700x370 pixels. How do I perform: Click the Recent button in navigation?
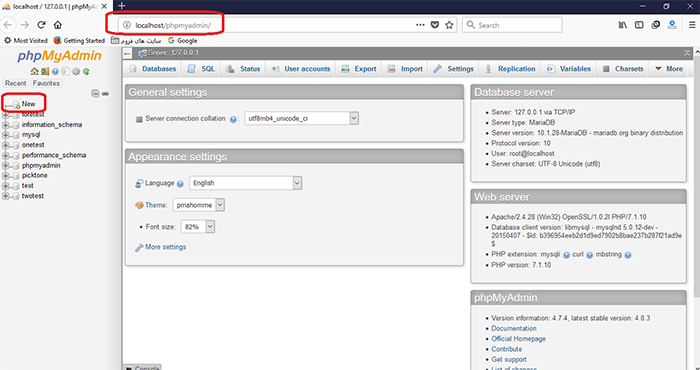point(16,83)
